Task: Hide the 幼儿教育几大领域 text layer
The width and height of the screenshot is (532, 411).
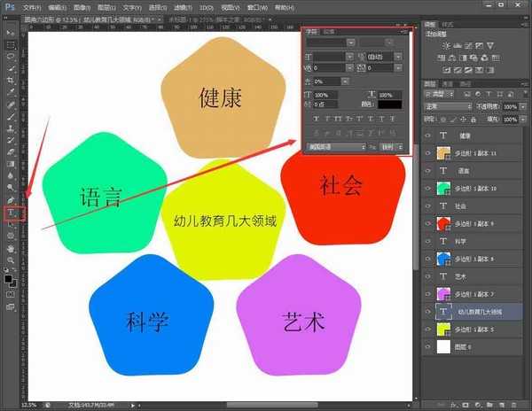Action: tap(428, 312)
